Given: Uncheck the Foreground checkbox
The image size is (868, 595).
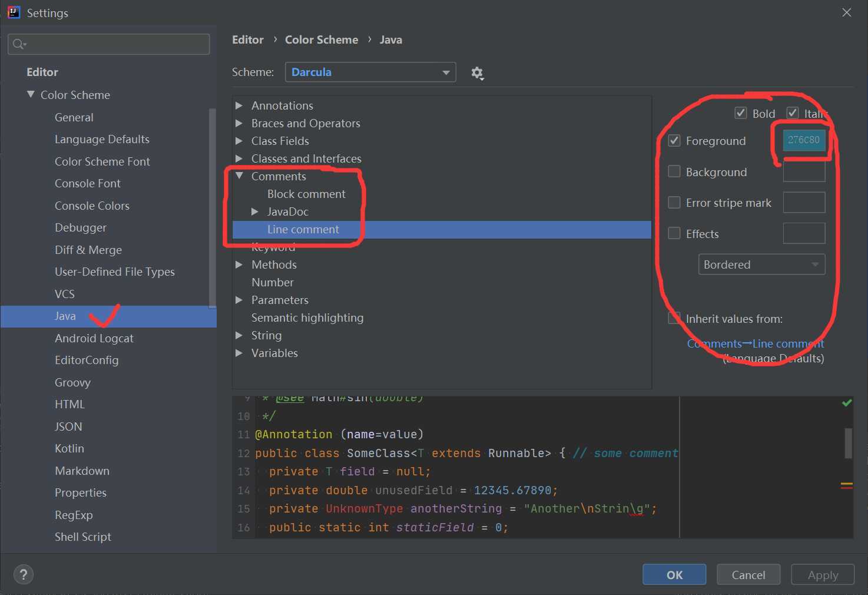Looking at the screenshot, I should pyautogui.click(x=674, y=141).
